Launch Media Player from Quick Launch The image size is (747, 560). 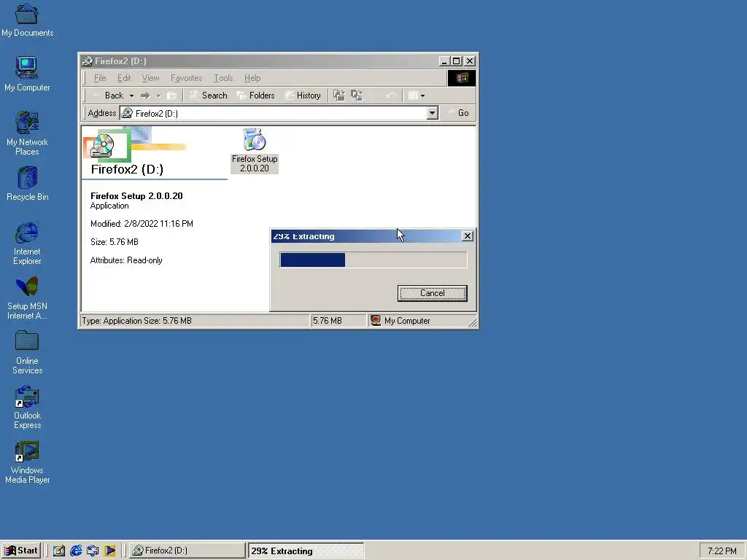click(x=110, y=551)
